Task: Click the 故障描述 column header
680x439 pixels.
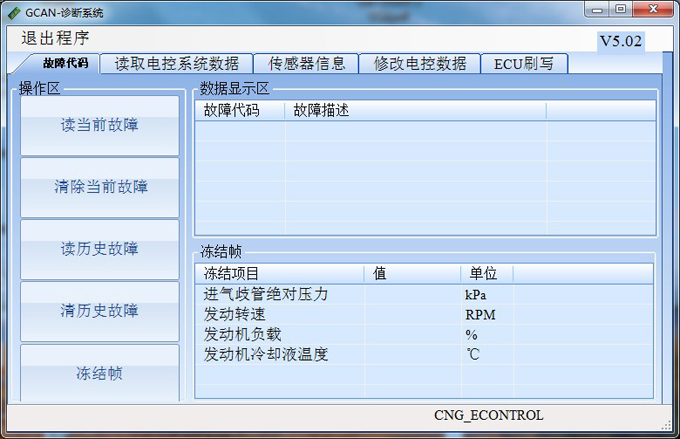Action: pyautogui.click(x=321, y=110)
